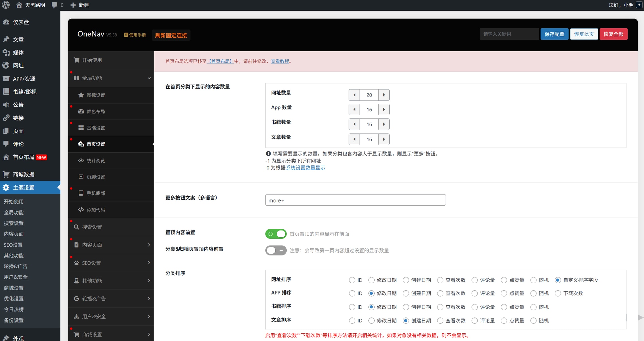Image resolution: width=644 pixels, height=341 pixels.
Task: Click the 仪表盘 dashboard icon
Action: 6,22
